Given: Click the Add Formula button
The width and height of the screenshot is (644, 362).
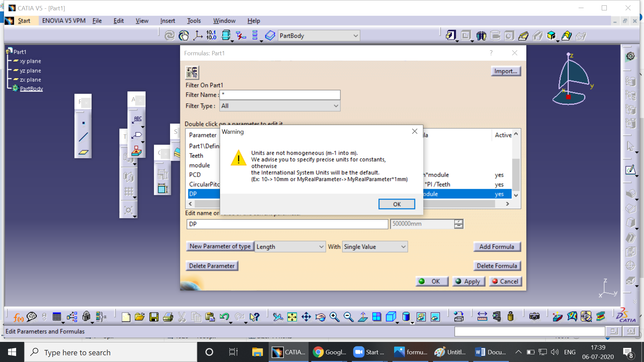Looking at the screenshot, I should pyautogui.click(x=497, y=247).
